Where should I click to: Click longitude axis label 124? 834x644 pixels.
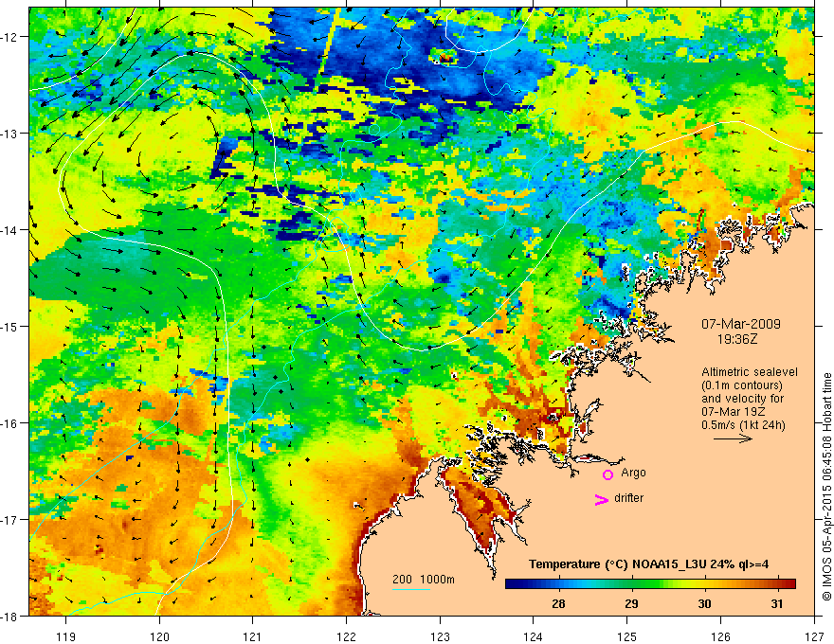coord(534,636)
